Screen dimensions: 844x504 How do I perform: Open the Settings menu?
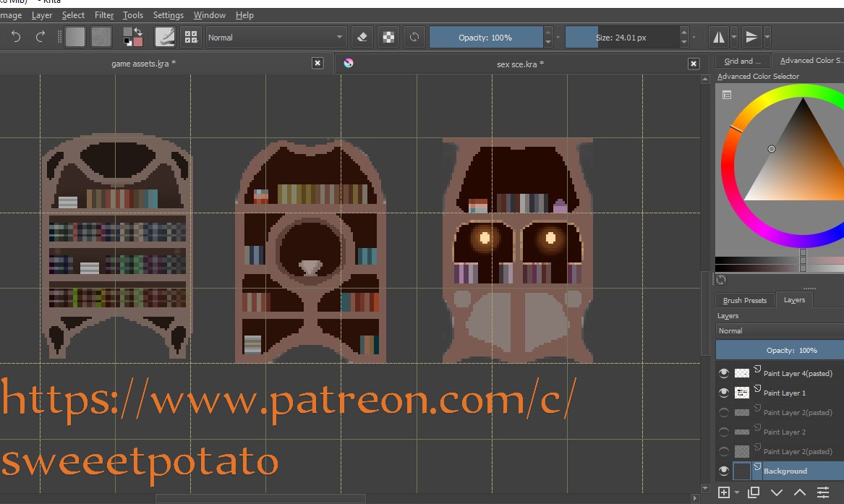pyautogui.click(x=169, y=15)
